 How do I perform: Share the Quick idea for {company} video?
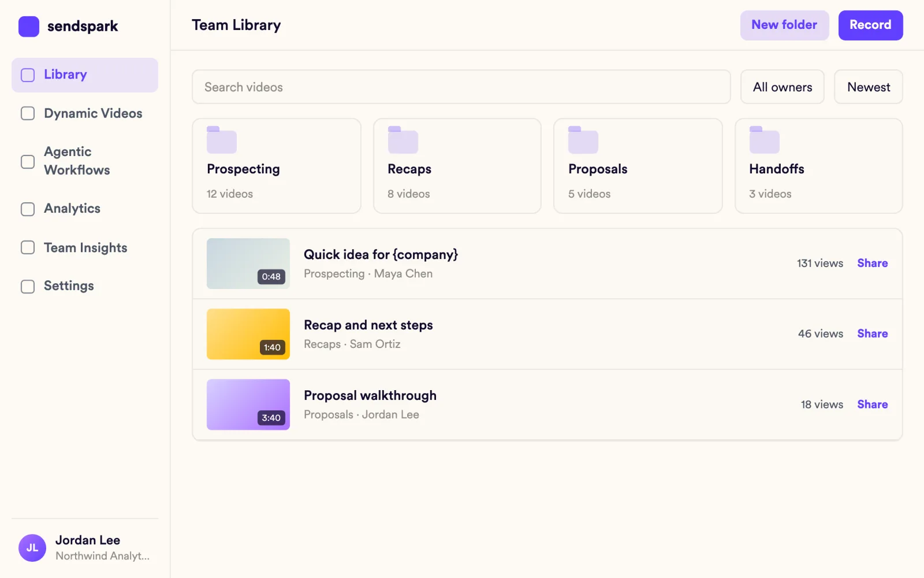(x=873, y=263)
